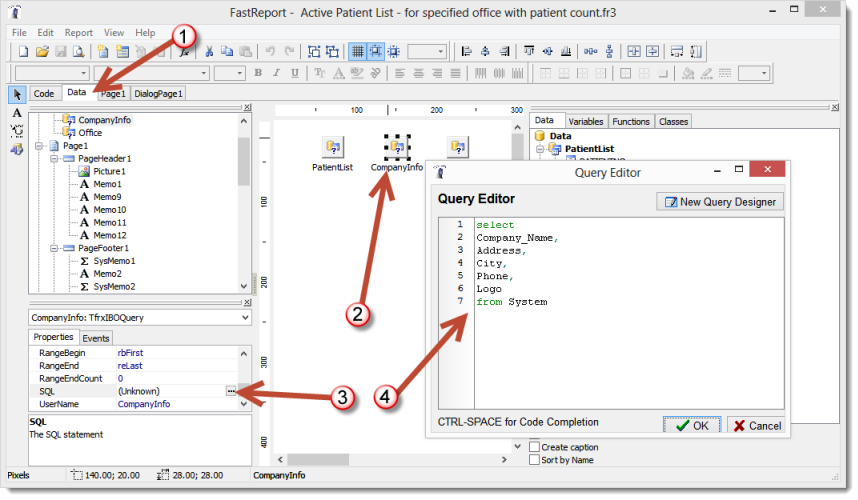Click the Fit to Grid toolbar icon
The image size is (858, 500).
pos(394,51)
